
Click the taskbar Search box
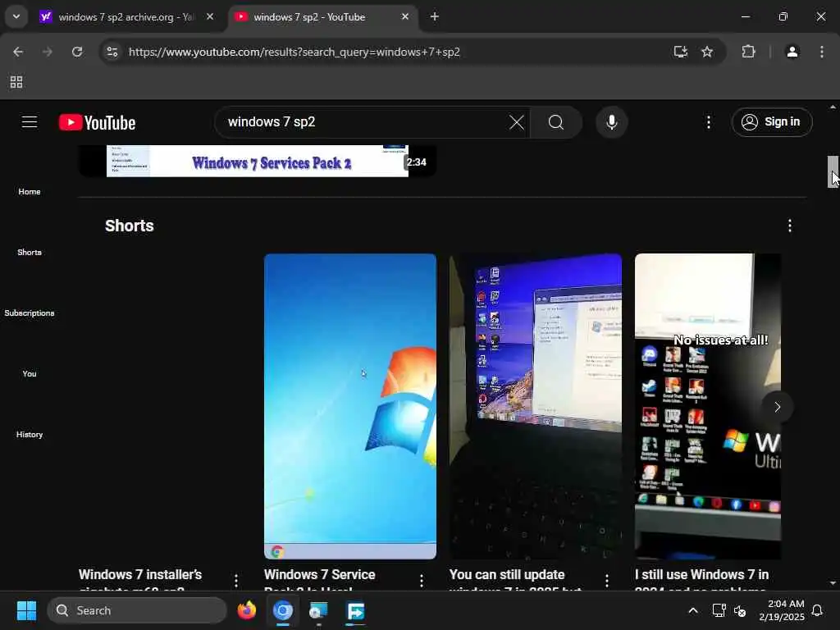click(137, 610)
